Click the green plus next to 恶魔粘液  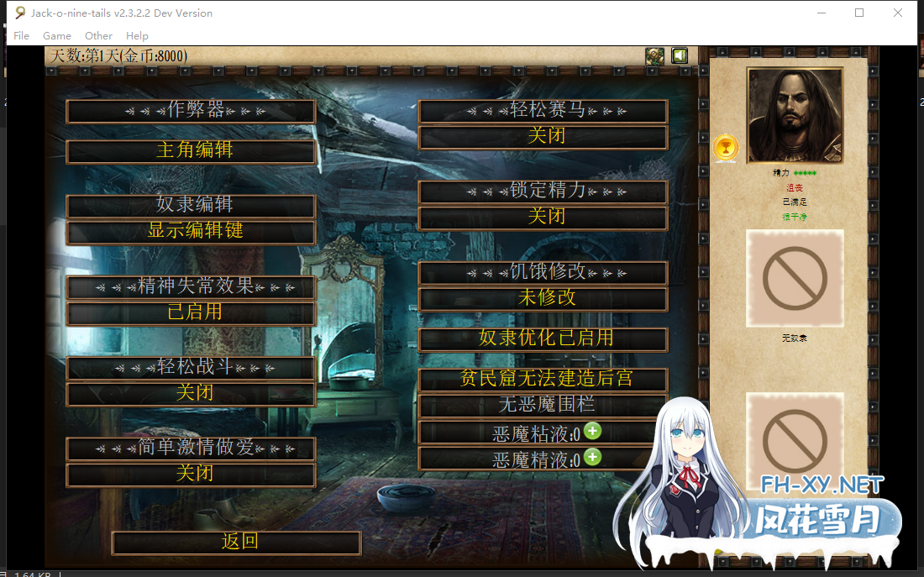coord(593,431)
